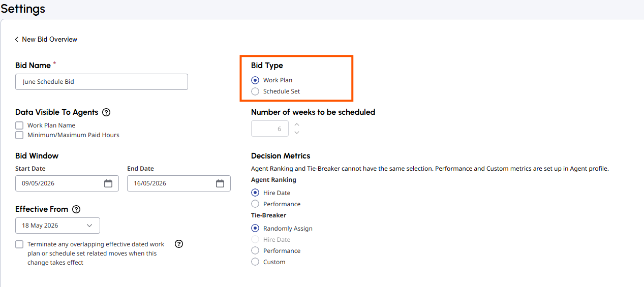Choose Performance under Agent Ranking
The width and height of the screenshot is (644, 287).
tap(255, 204)
